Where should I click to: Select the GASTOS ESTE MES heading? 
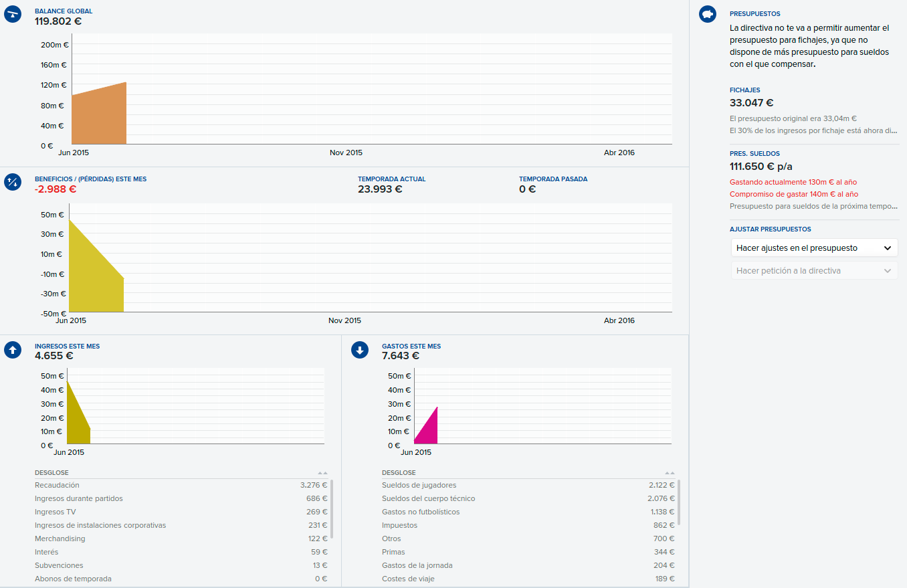click(x=411, y=347)
